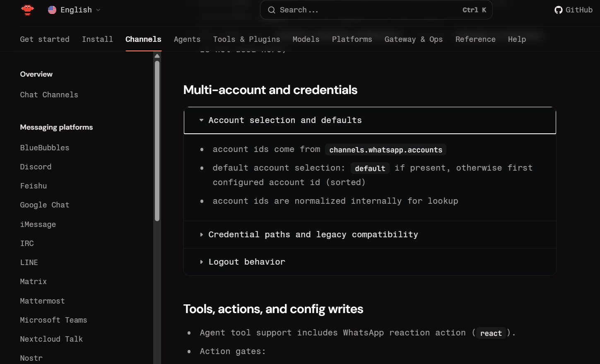Click the Messaging platforms sidebar heading

pos(56,127)
